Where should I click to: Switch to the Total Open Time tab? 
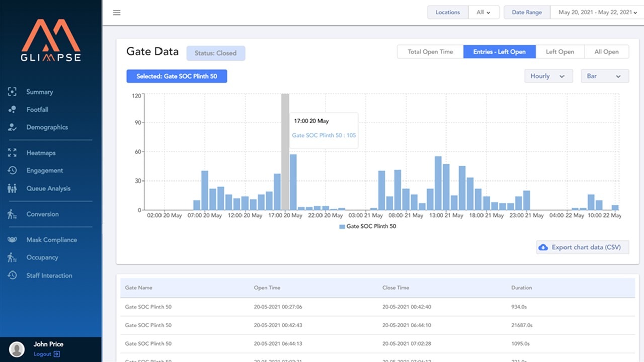430,51
